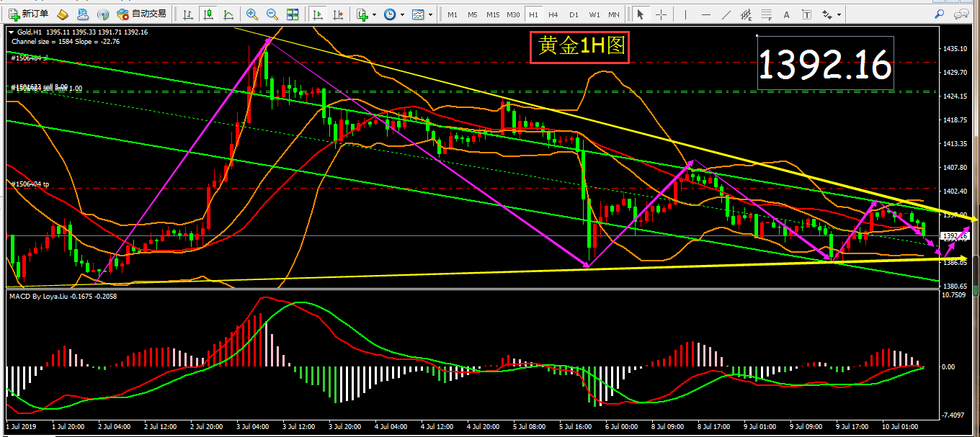
Task: Select the H4 timeframe
Action: point(553,14)
